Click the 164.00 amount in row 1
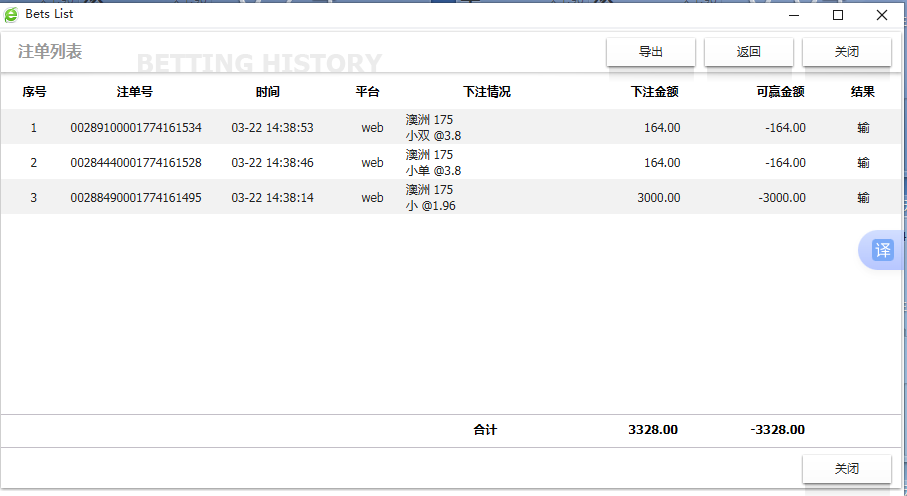The image size is (907, 496). [662, 127]
